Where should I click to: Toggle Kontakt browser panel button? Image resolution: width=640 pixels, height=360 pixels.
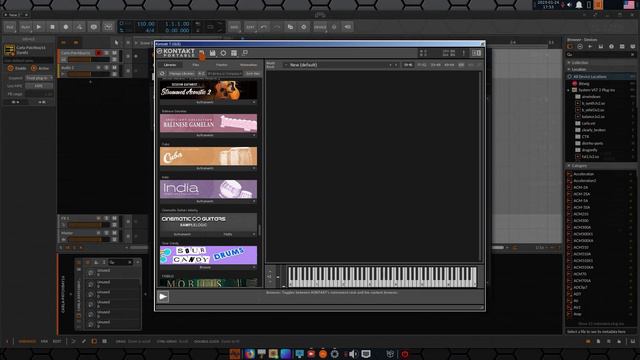(202, 53)
